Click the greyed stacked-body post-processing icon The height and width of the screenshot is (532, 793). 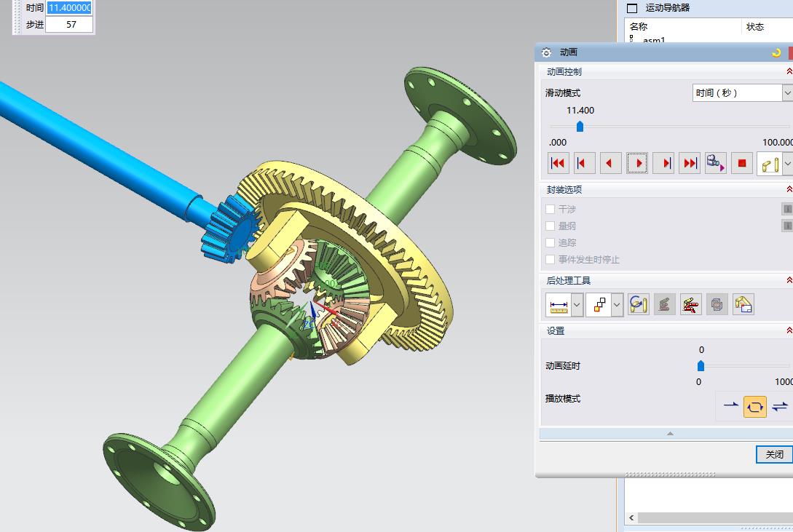[x=665, y=304]
